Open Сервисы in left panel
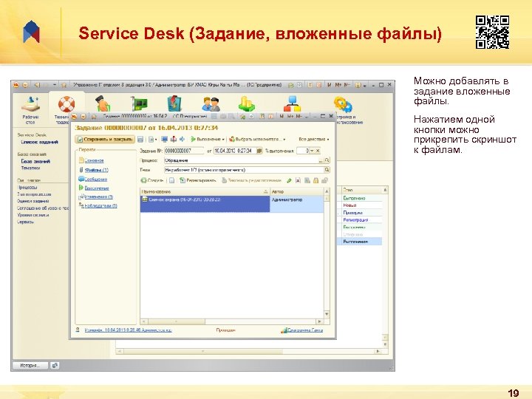Screen dimensions: 532x399 [25, 222]
